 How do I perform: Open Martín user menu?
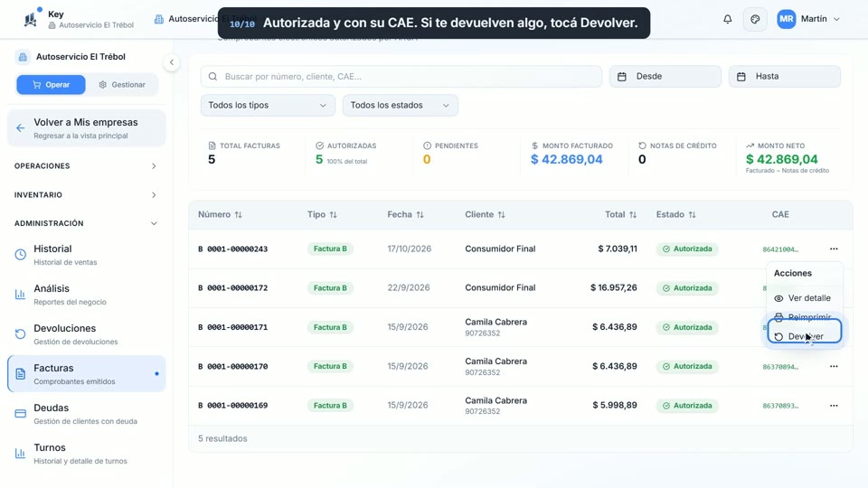[808, 19]
